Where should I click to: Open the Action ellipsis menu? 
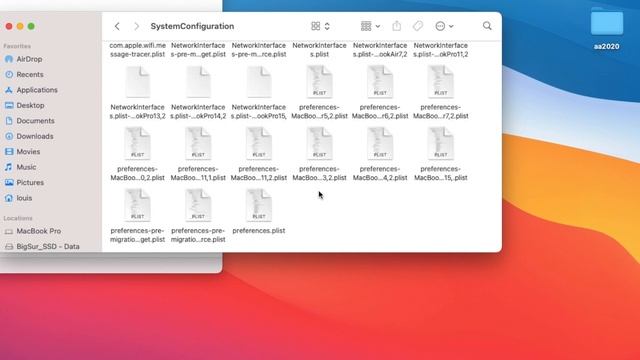pyautogui.click(x=444, y=26)
